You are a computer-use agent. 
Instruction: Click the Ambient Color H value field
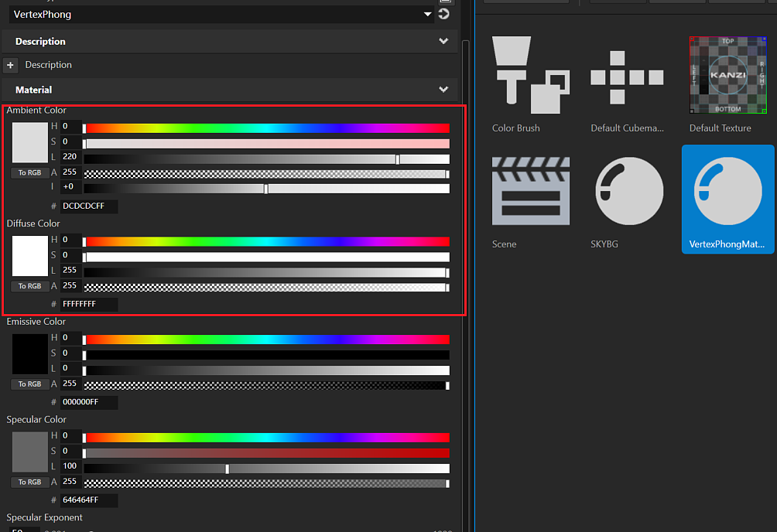click(x=71, y=126)
